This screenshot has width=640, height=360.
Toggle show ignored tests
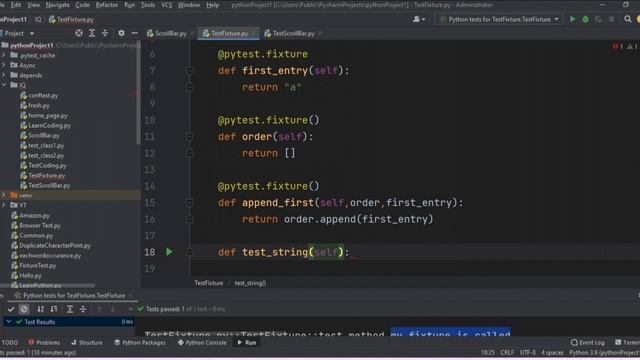24,309
